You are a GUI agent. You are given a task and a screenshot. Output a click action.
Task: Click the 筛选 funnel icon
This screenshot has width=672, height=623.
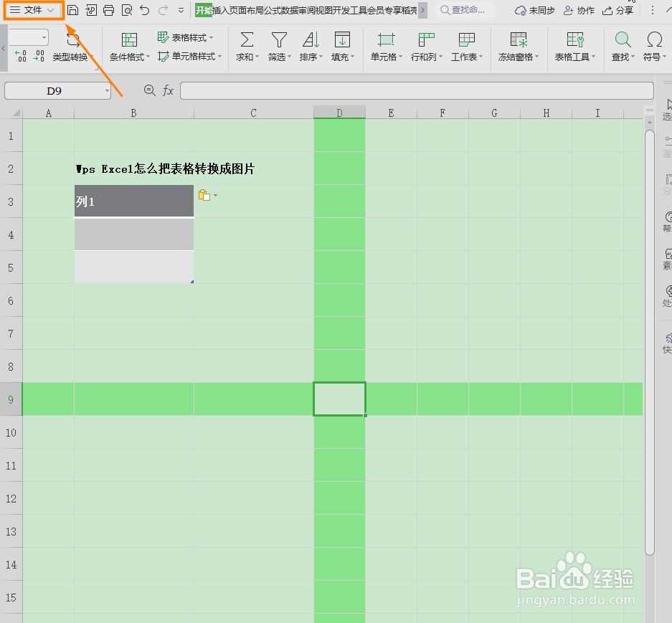(x=279, y=39)
